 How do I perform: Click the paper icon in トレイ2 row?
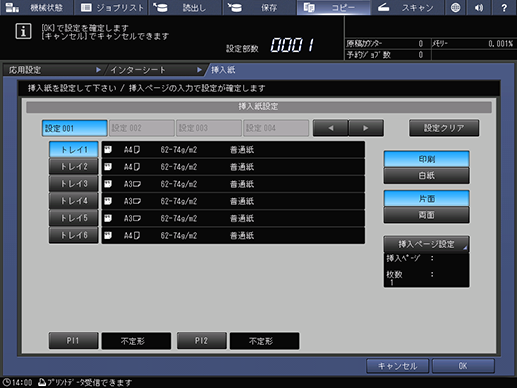coord(108,167)
